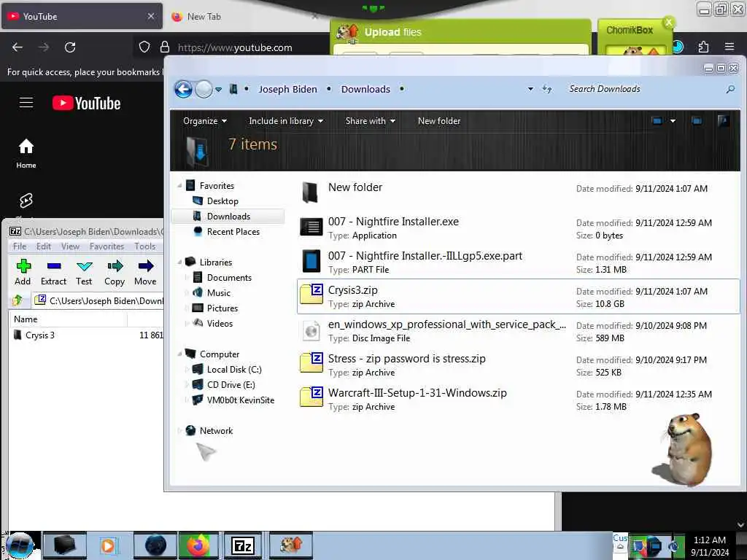Open the Videos library
The image size is (747, 560).
tap(220, 323)
